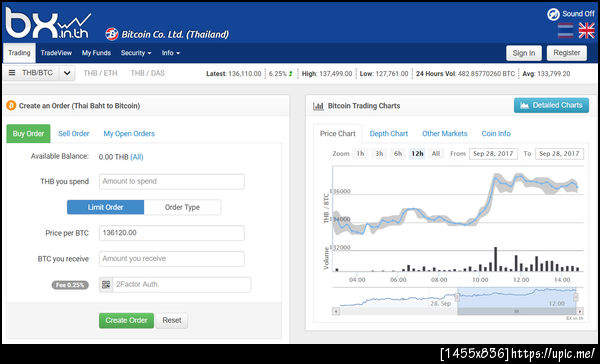Click the orange Bitcoin icon by Create an Order
This screenshot has width=600, height=364.
[11, 106]
